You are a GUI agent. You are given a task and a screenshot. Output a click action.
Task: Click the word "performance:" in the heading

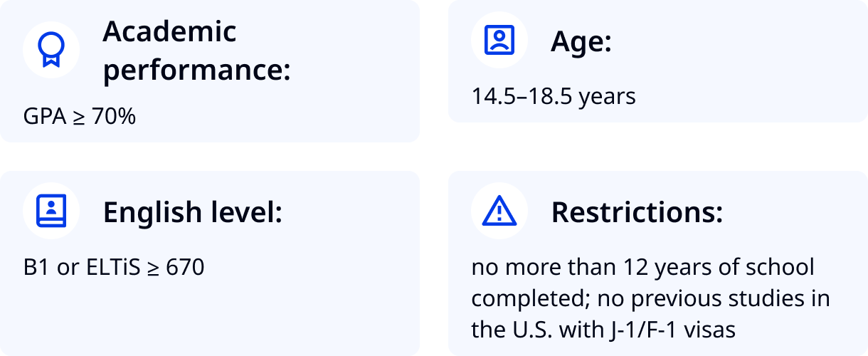(197, 70)
